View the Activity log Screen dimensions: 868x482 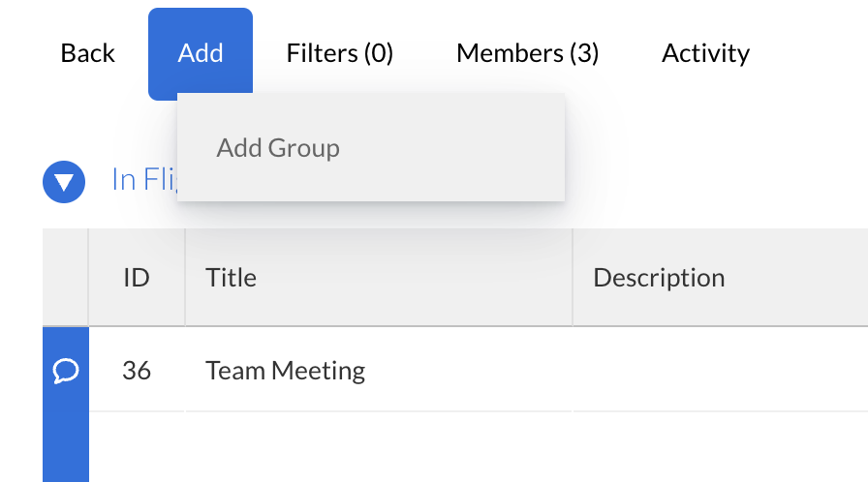tap(705, 53)
